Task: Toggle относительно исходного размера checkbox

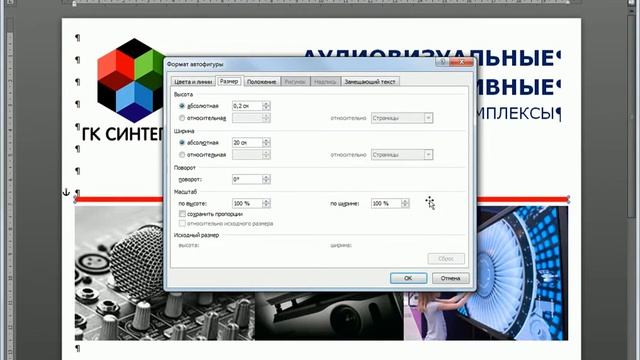Action: click(x=182, y=223)
